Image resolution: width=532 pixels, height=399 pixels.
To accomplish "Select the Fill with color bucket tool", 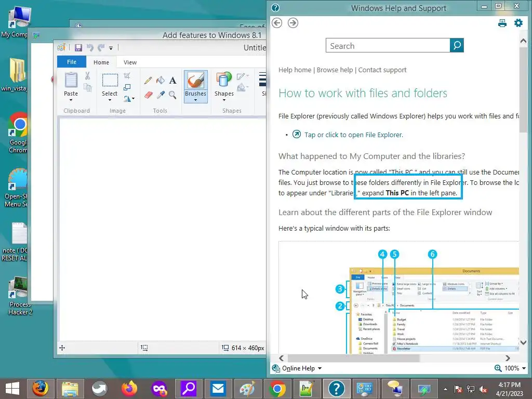I will click(x=161, y=81).
